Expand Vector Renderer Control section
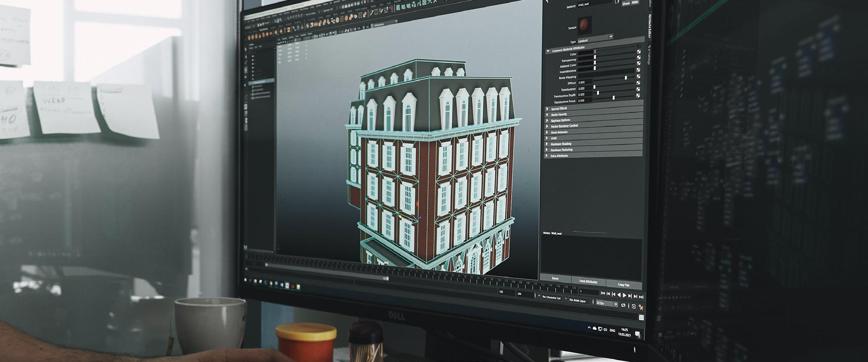 click(547, 126)
